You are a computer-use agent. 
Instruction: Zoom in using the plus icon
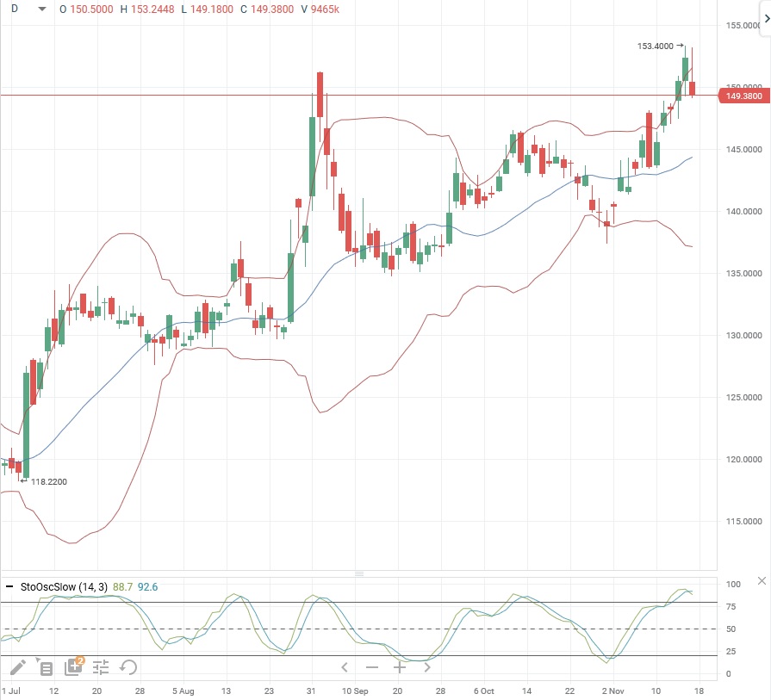(x=399, y=667)
